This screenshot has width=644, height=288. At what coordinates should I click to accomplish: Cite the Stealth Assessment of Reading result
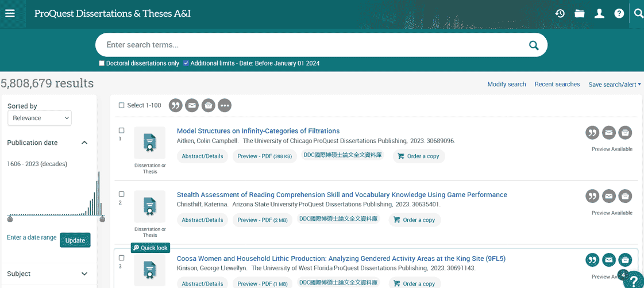point(592,197)
